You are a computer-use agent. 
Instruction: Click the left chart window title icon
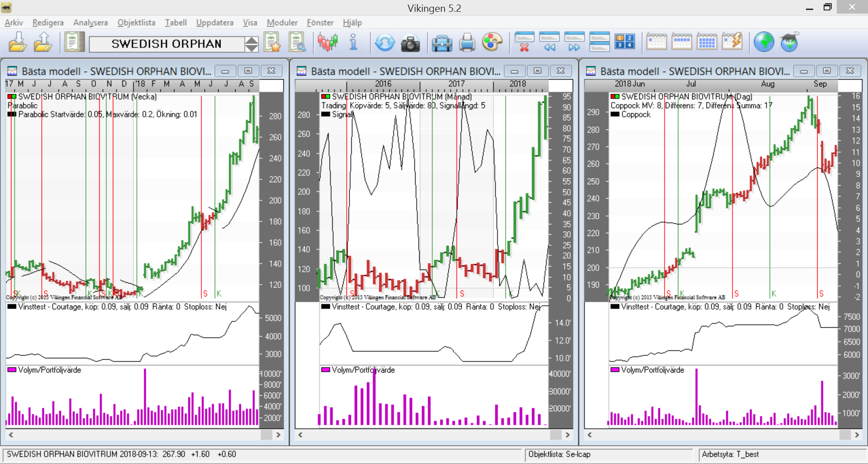tap(12, 71)
